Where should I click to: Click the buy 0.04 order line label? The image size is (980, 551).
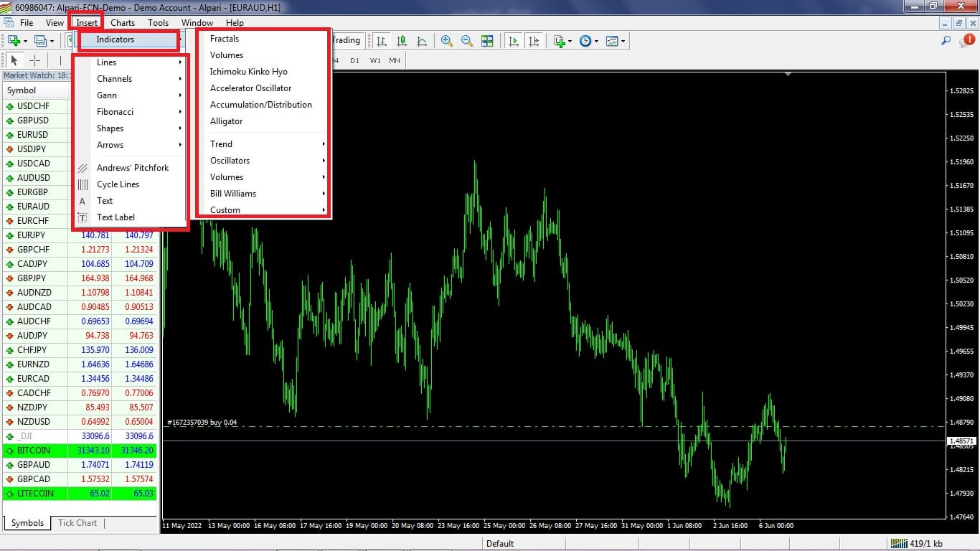(202, 423)
